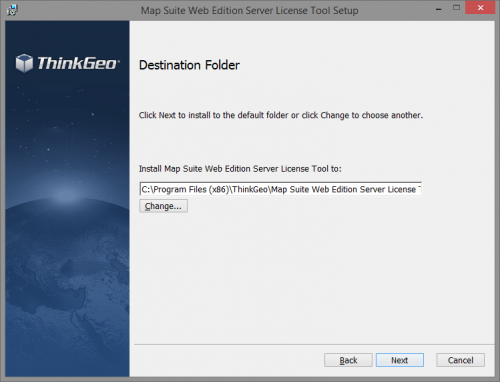This screenshot has height=382, width=500.
Task: Click the default folder instruction text
Action: (281, 115)
